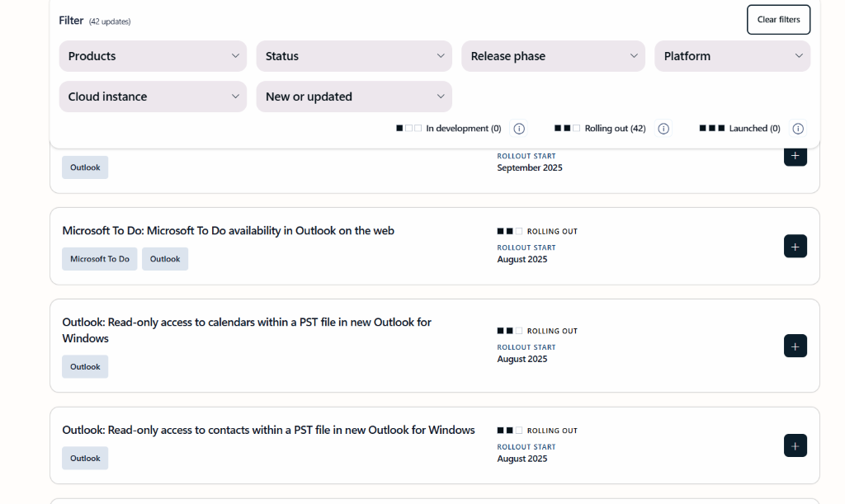This screenshot has width=845, height=504.
Task: Expand PST calendars read-only access item
Action: click(x=795, y=346)
